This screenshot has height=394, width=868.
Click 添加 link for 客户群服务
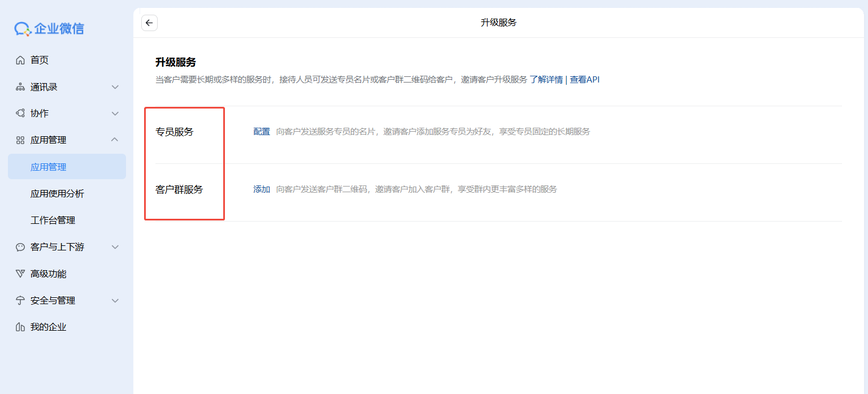click(262, 189)
